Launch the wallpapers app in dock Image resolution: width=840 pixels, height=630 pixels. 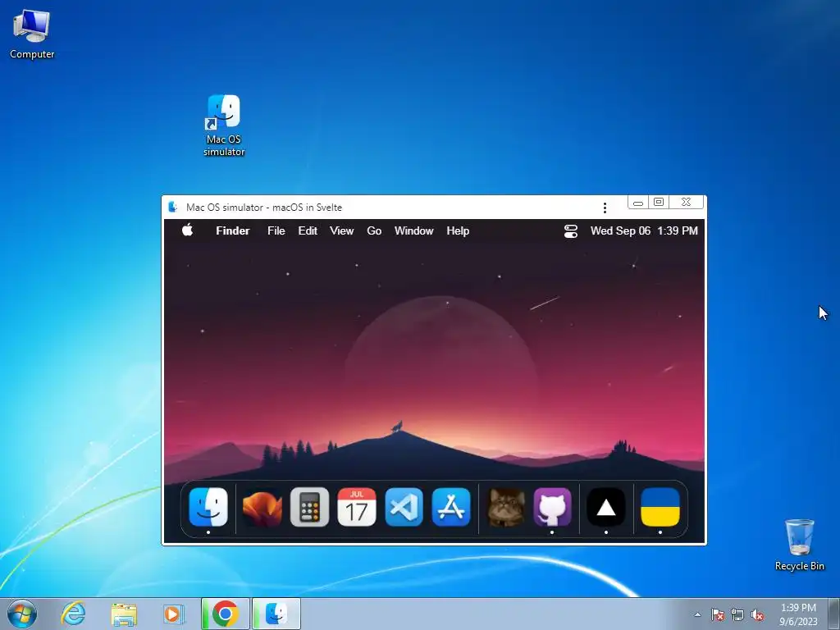262,507
